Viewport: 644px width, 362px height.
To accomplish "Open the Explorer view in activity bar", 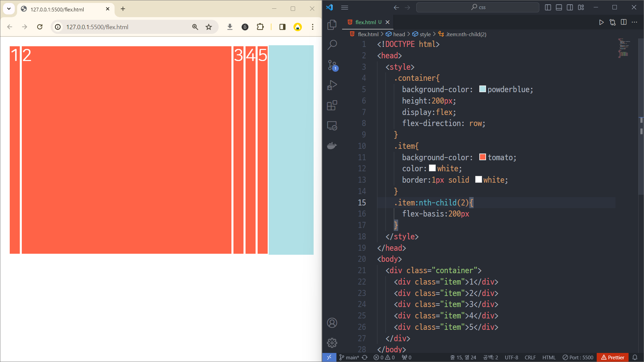I will click(332, 24).
